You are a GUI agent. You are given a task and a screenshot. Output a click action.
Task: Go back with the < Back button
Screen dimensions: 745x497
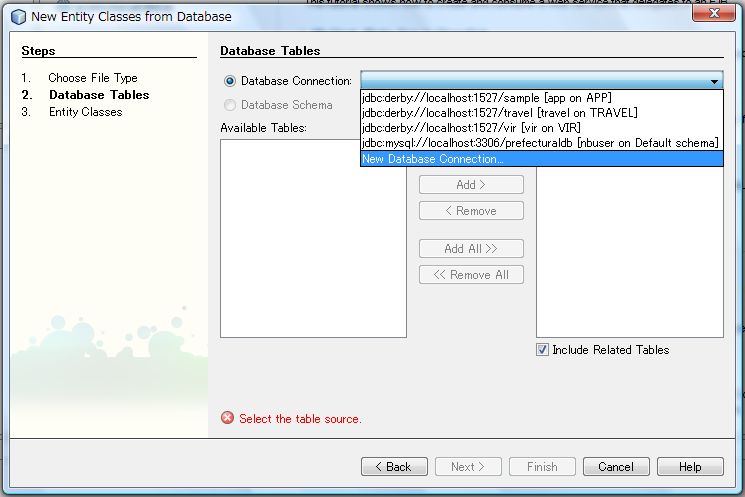[x=394, y=467]
